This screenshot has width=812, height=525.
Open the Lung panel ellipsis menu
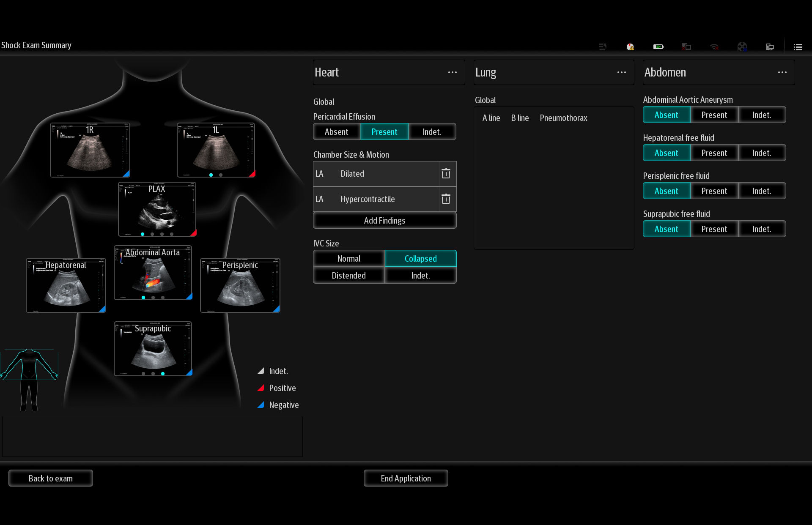click(621, 73)
